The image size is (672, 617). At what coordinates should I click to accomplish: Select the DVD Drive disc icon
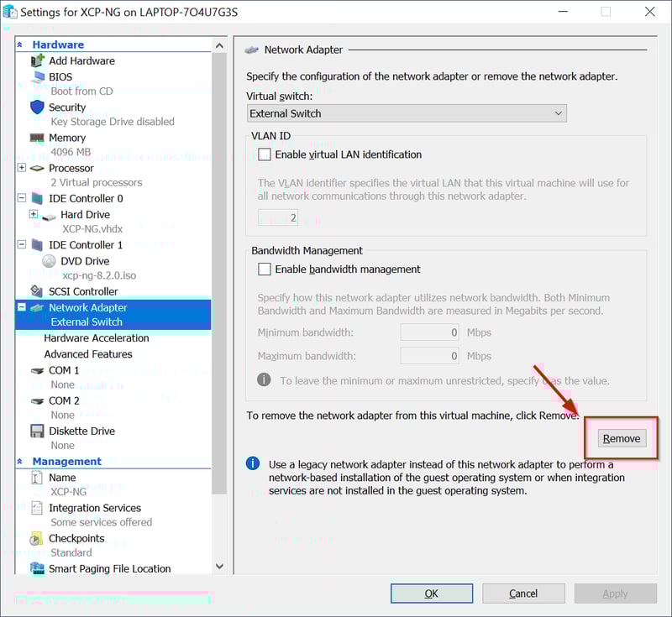[x=49, y=260]
